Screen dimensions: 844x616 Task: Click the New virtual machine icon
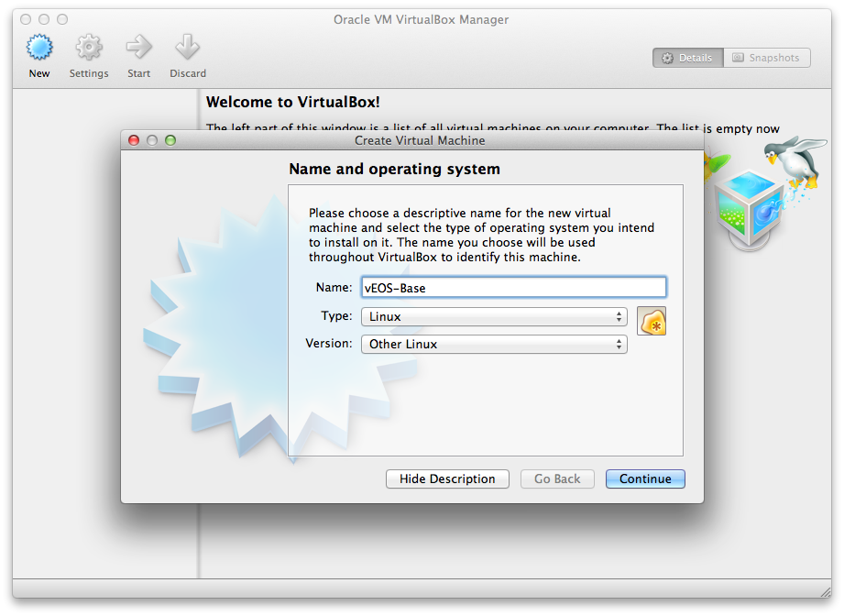[39, 48]
